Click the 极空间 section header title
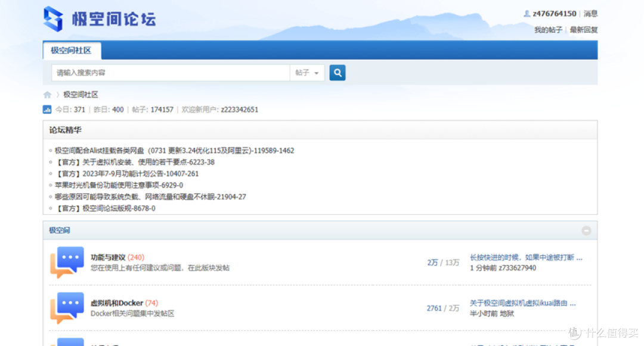644x346 pixels. tap(60, 230)
